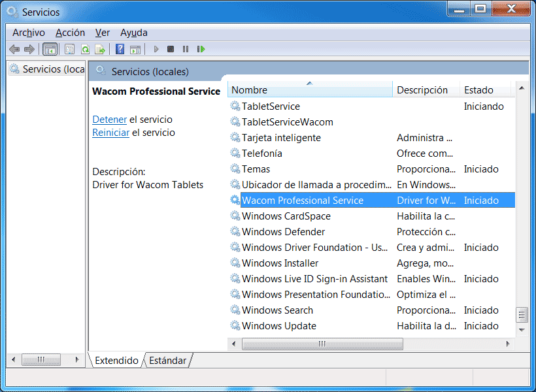Switch to the Extendido tab

116,361
